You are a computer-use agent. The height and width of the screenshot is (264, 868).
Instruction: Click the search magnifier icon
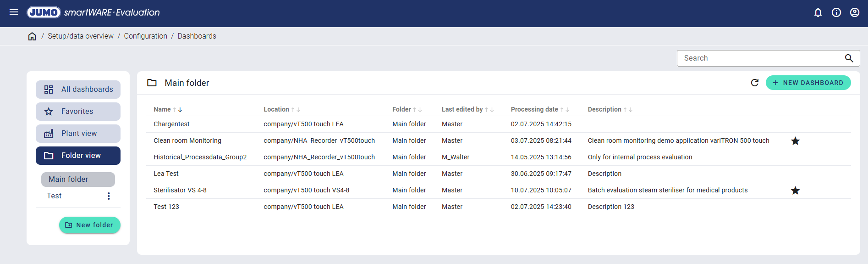[849, 58]
